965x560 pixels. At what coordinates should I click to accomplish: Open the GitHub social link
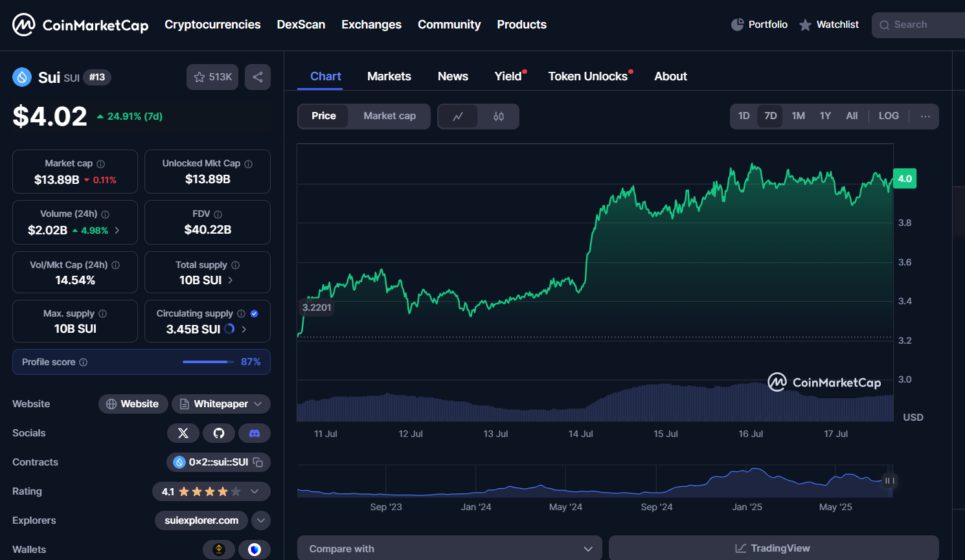[x=219, y=433]
